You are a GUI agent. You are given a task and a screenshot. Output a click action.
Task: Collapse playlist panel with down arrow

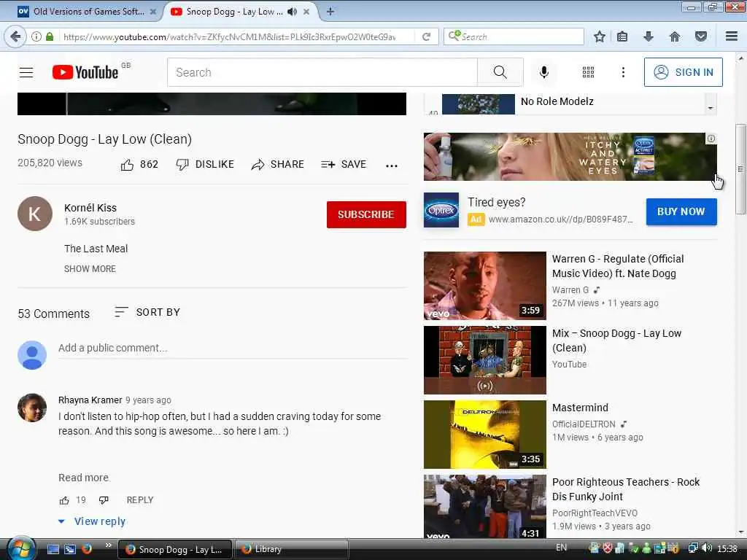711,108
